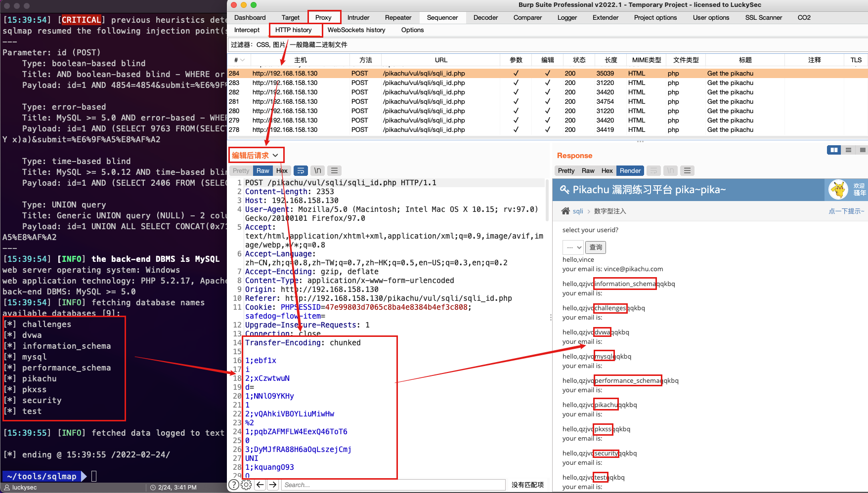Click the 查询 query button
The image size is (868, 493).
click(596, 247)
